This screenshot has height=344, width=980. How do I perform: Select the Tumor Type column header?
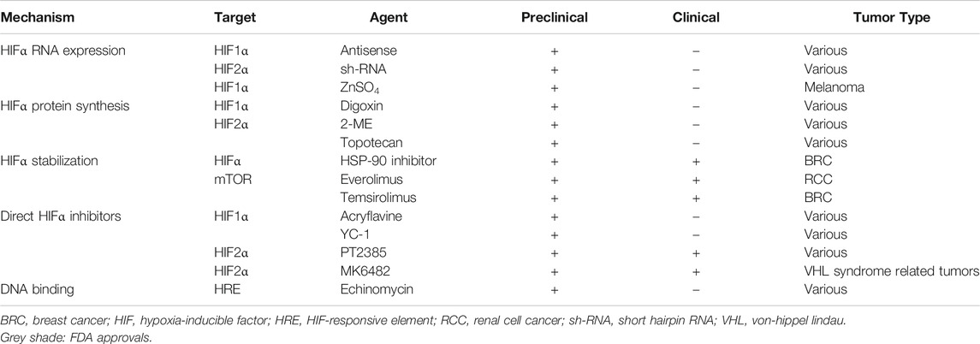[891, 17]
